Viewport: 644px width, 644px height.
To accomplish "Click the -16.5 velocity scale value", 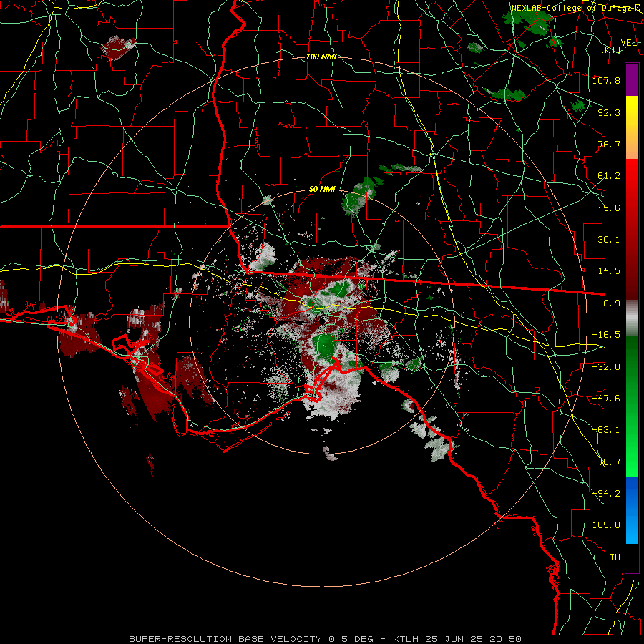I will (x=606, y=335).
